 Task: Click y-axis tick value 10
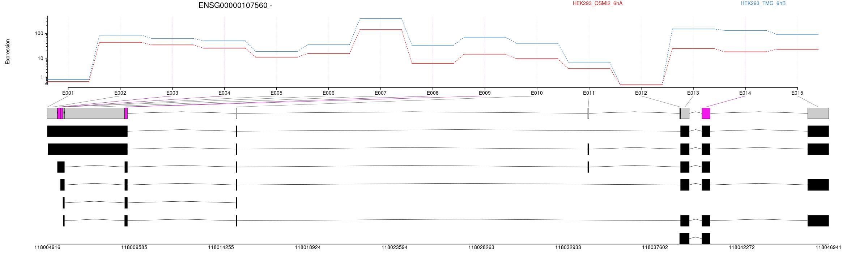pyautogui.click(x=41, y=59)
